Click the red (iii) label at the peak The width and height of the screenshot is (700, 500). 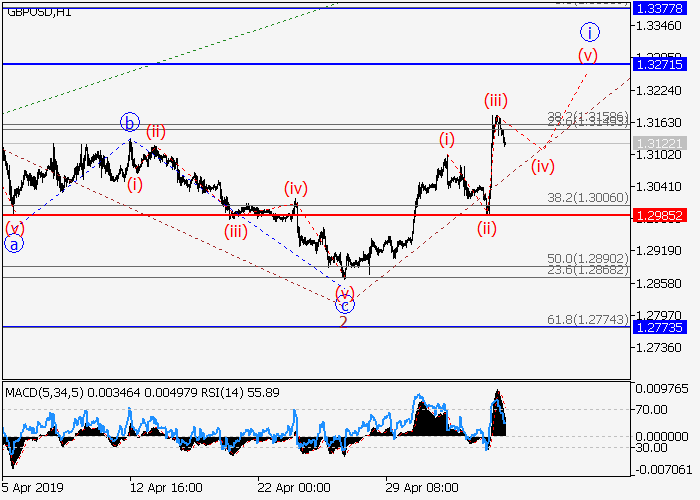pyautogui.click(x=497, y=100)
